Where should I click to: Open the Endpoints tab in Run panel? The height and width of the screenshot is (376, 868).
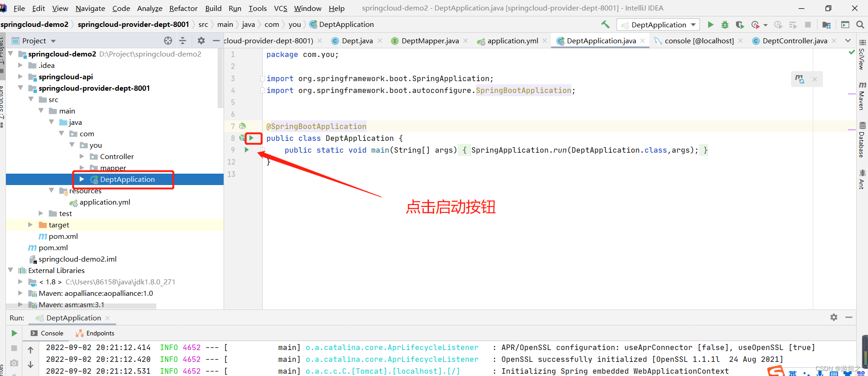pyautogui.click(x=95, y=333)
